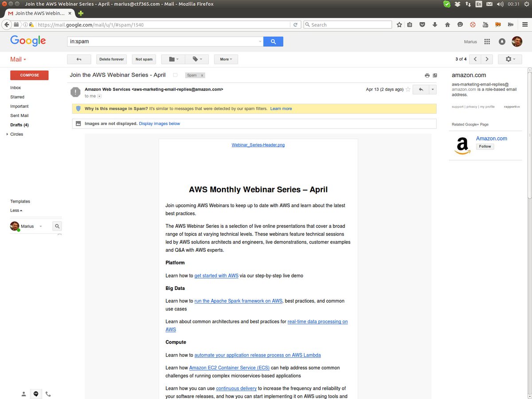The width and height of the screenshot is (532, 399).
Task: Click the account profile picture in Gmail header
Action: (x=517, y=42)
